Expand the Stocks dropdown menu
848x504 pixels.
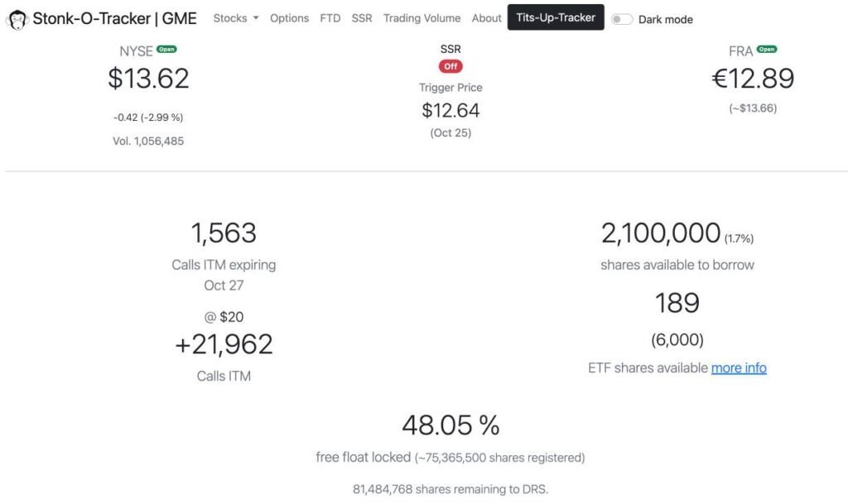coord(236,18)
